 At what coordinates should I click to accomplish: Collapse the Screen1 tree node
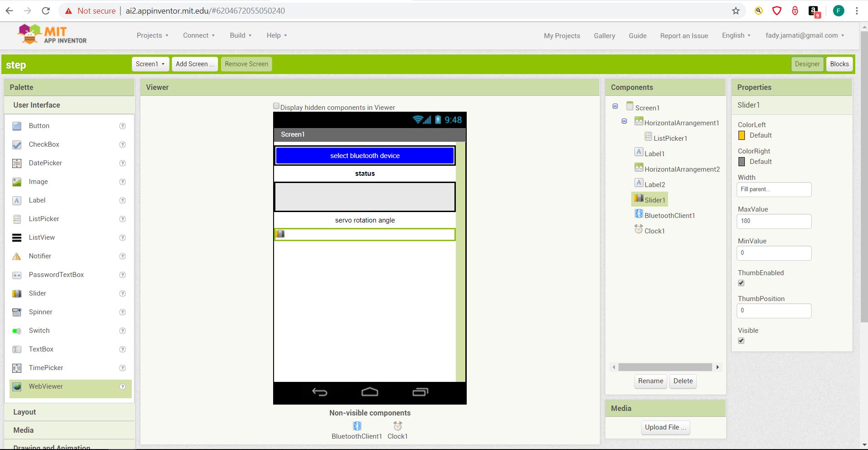tap(615, 106)
